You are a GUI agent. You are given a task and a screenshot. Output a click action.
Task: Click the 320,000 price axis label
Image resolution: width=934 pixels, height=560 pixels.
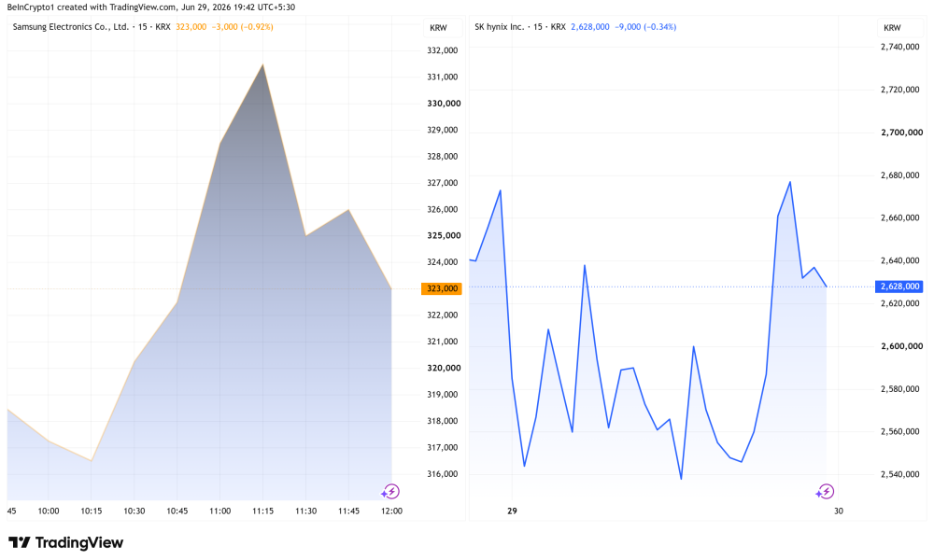444,368
